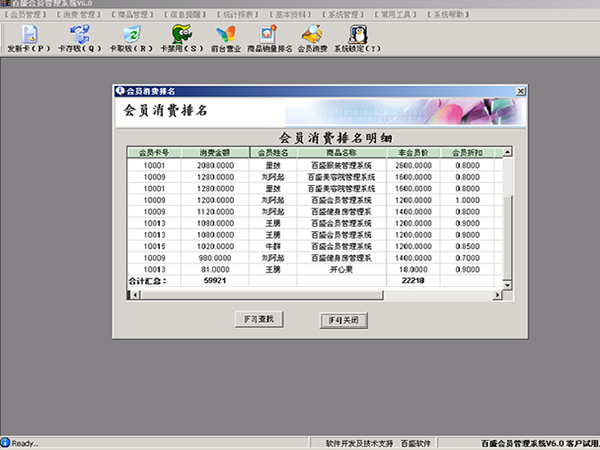
Task: Click the table's vertical scrollbar up arrow
Action: coord(507,152)
